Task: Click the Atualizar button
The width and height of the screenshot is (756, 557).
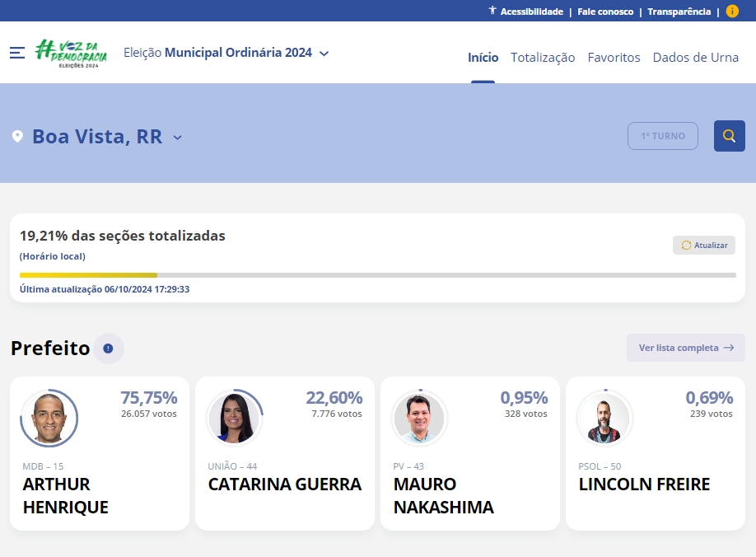Action: click(x=704, y=245)
